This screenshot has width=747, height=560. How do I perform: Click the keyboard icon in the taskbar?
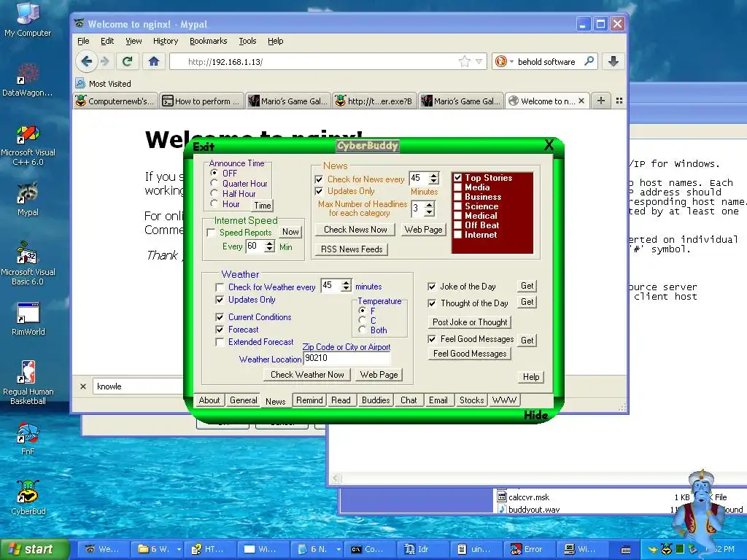pyautogui.click(x=626, y=550)
